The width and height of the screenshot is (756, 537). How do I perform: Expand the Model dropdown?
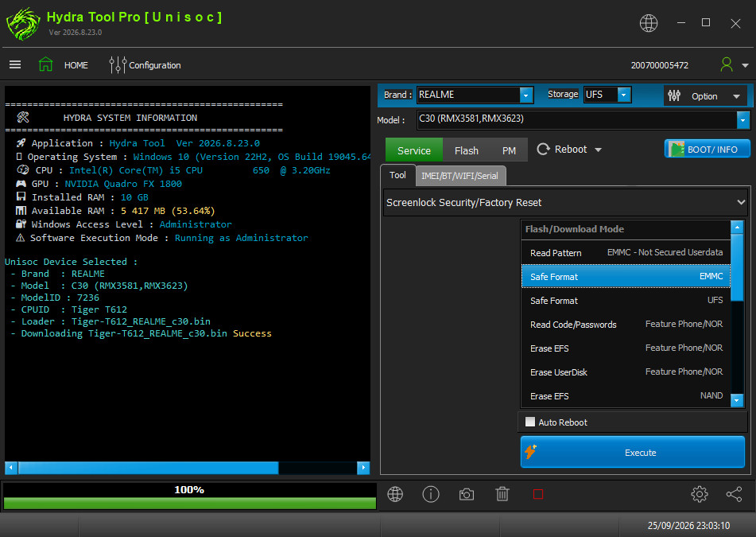coord(743,119)
